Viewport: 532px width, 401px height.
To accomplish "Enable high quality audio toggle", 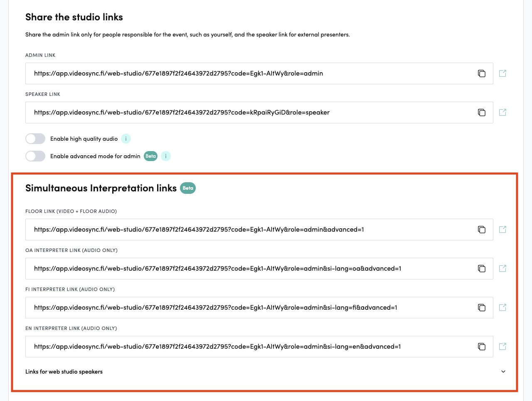I will coord(35,139).
